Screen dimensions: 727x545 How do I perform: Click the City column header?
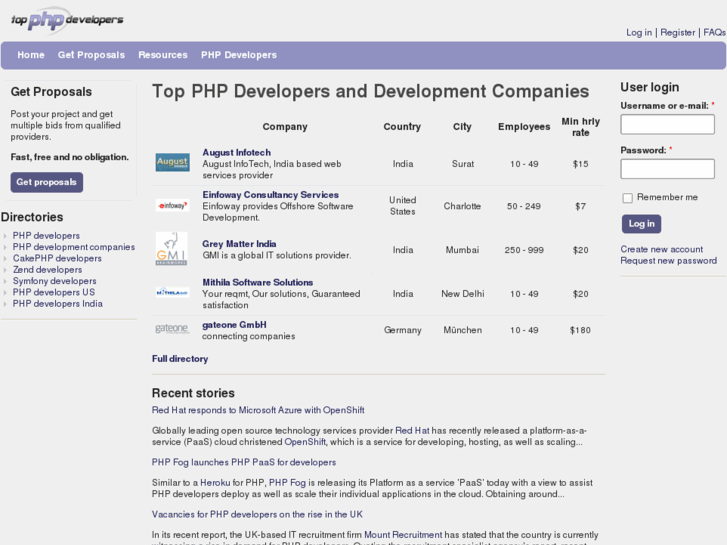click(x=462, y=127)
